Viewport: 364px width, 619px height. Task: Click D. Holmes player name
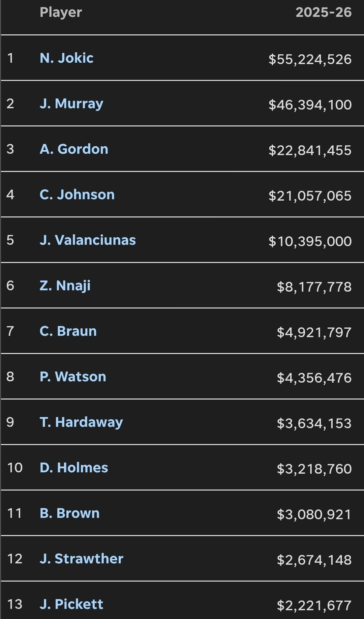74,468
